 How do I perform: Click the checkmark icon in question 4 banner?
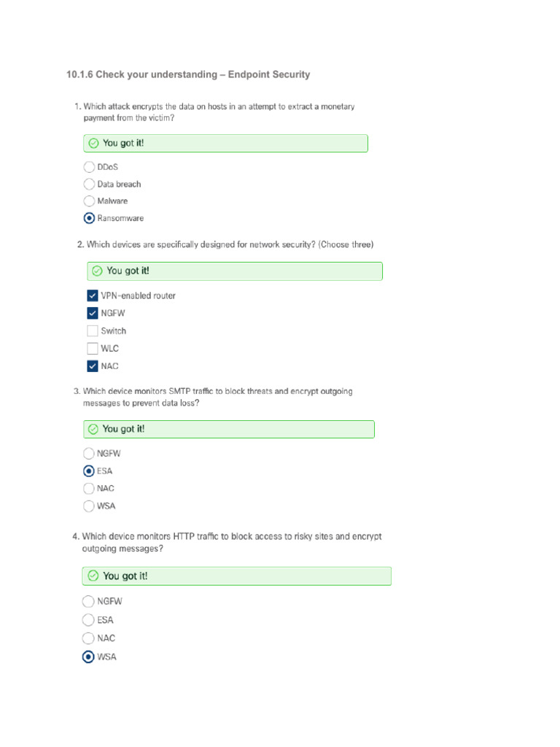pos(93,576)
